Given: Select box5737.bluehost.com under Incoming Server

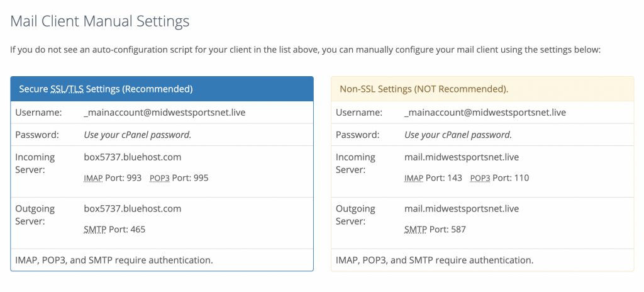Looking at the screenshot, I should pyautogui.click(x=132, y=157).
